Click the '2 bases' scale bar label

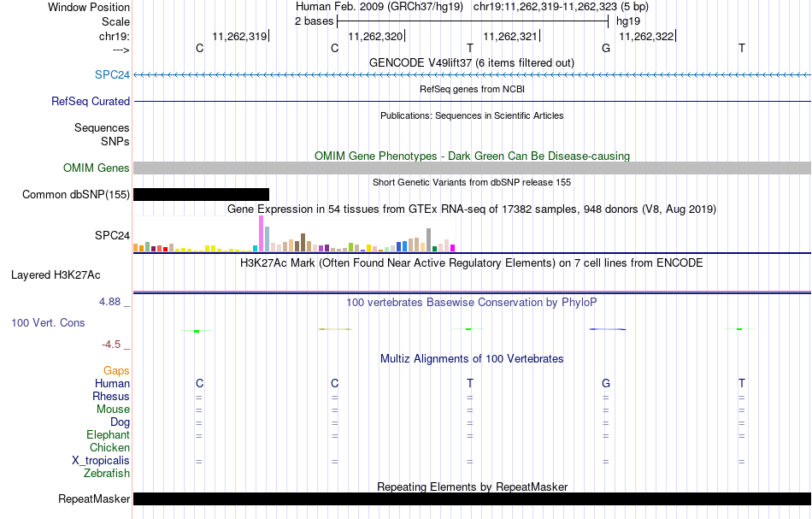tap(315, 21)
